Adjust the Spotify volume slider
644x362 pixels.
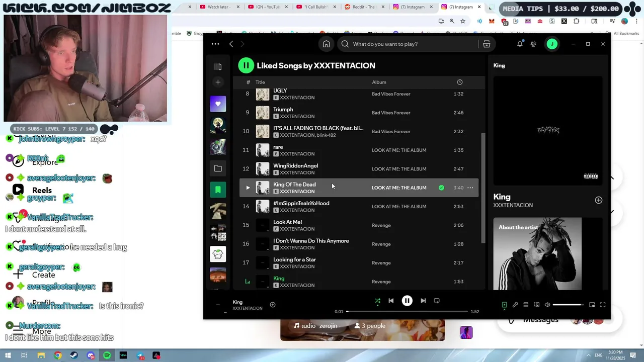click(567, 305)
